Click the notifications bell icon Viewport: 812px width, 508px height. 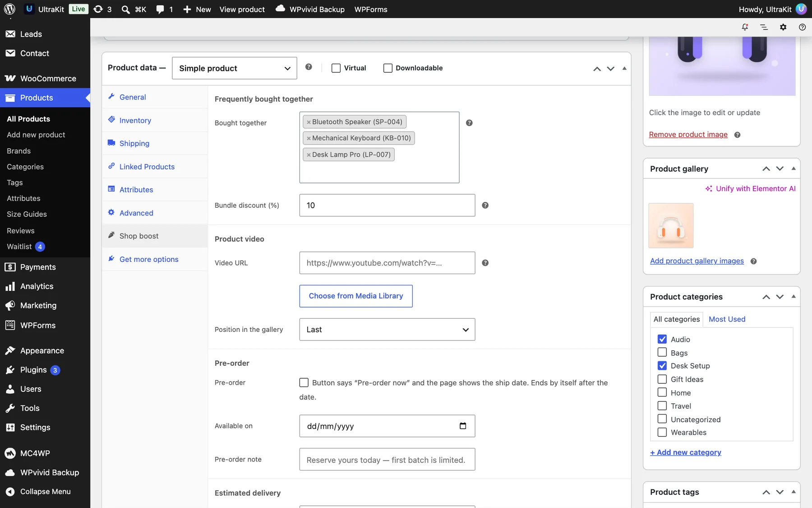[x=745, y=27]
